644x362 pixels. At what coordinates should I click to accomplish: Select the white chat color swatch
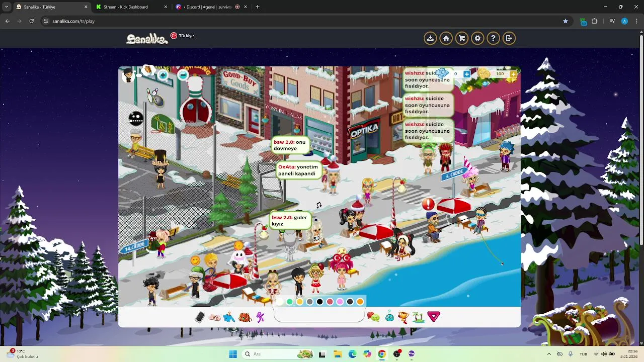280,302
